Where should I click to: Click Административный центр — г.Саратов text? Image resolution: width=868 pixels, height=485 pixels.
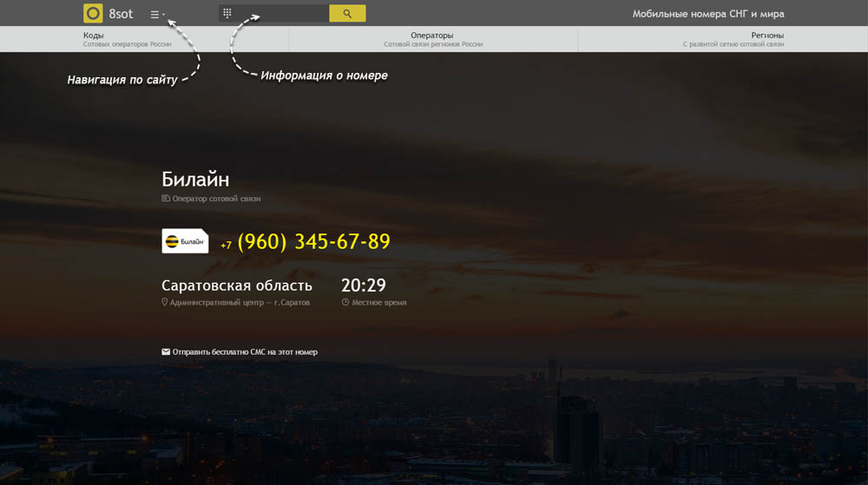pyautogui.click(x=240, y=303)
